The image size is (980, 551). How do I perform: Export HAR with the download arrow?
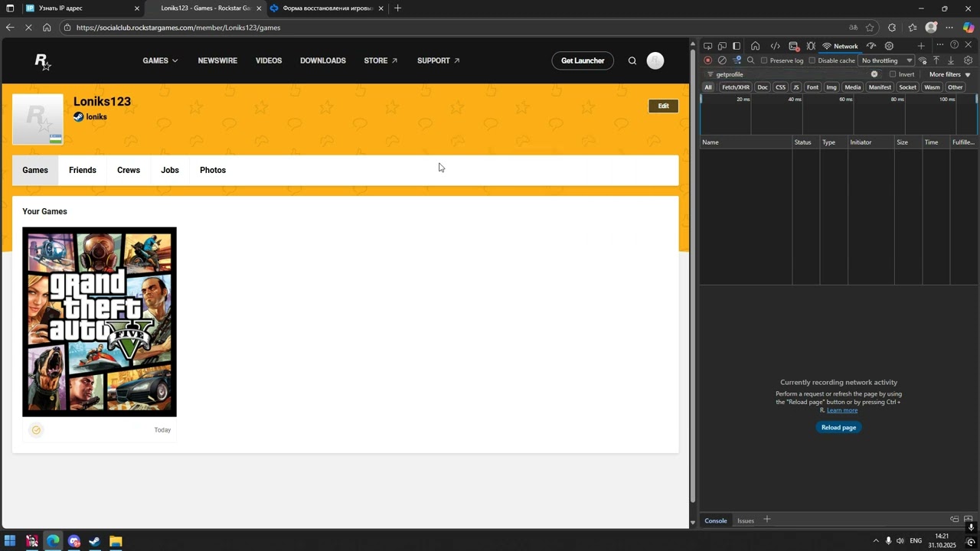coord(951,60)
